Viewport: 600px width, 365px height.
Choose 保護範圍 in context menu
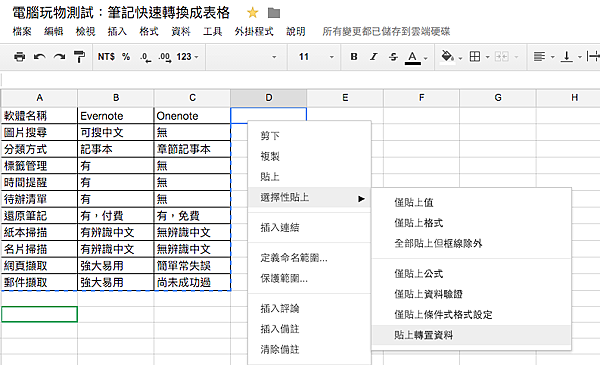310,279
